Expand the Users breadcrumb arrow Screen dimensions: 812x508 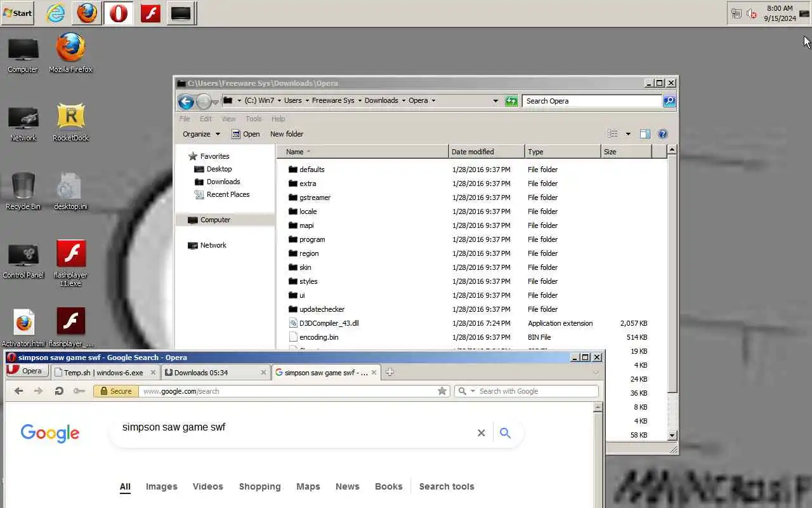click(x=307, y=101)
